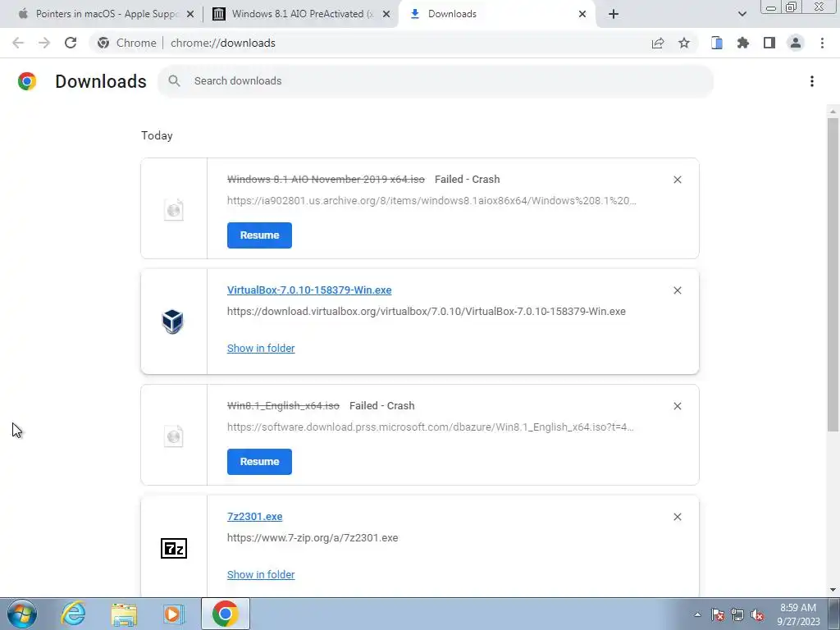Toggle the side panel icon
Viewport: 840px width, 630px height.
(769, 43)
